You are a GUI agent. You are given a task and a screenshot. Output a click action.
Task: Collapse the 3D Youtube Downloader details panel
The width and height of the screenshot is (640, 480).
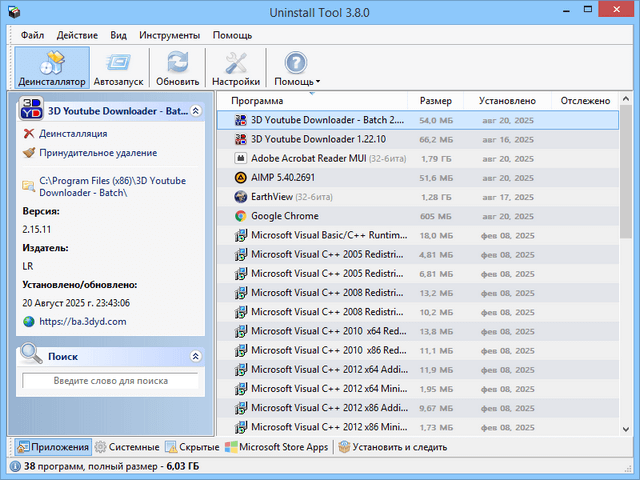196,111
